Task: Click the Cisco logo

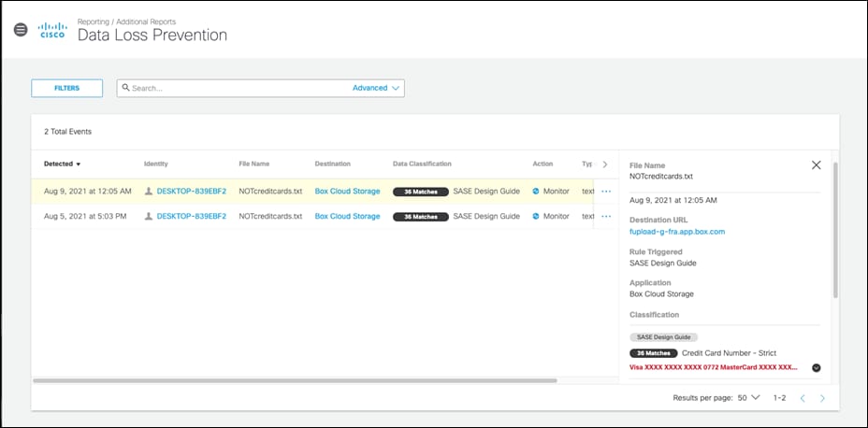Action: pyautogui.click(x=52, y=31)
